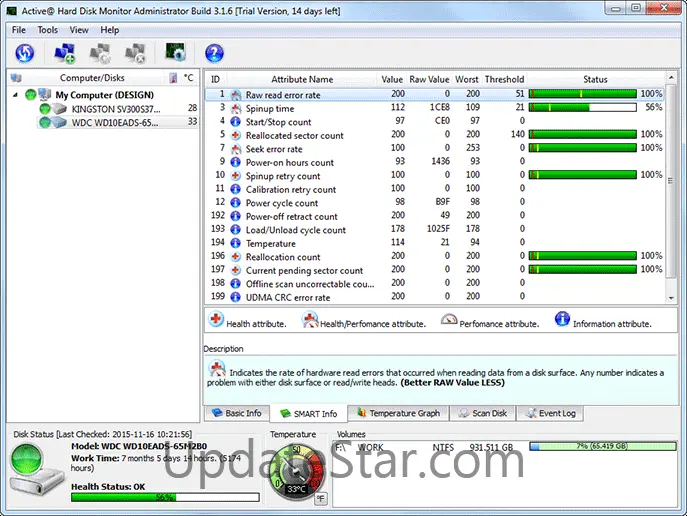The width and height of the screenshot is (687, 516).
Task: Open the monitor preferences toolbar icon
Action: click(x=176, y=52)
